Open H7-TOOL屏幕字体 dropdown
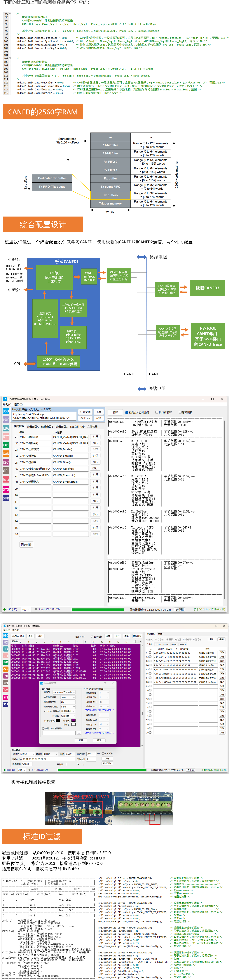The image size is (234, 980). coord(68,712)
